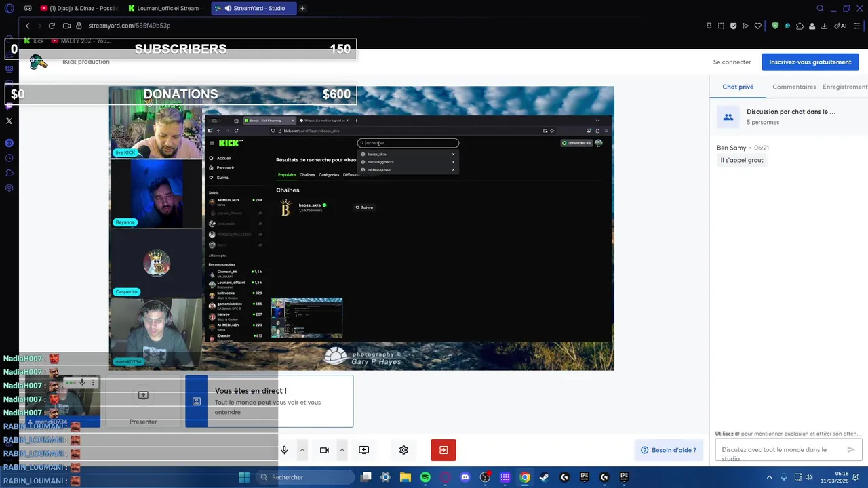
Task: Click the send message arrow icon
Action: click(x=851, y=449)
